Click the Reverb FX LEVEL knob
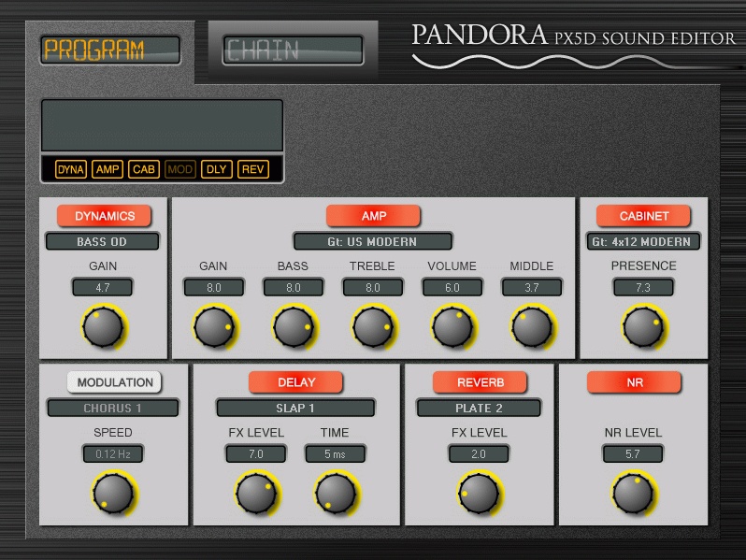746x560 pixels. (x=479, y=494)
